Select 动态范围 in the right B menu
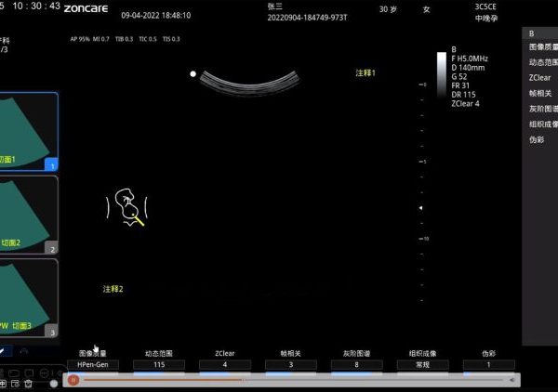 tap(542, 62)
